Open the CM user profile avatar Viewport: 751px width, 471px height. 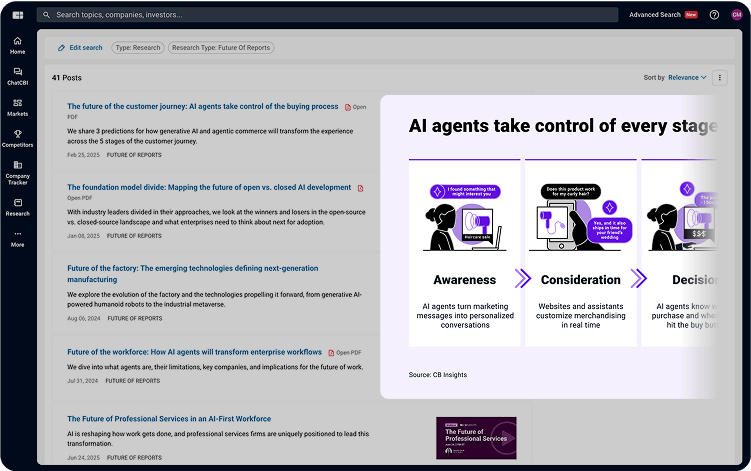click(x=736, y=15)
